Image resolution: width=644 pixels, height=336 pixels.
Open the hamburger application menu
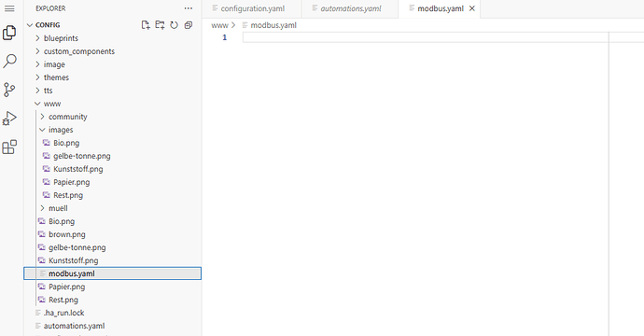point(9,8)
